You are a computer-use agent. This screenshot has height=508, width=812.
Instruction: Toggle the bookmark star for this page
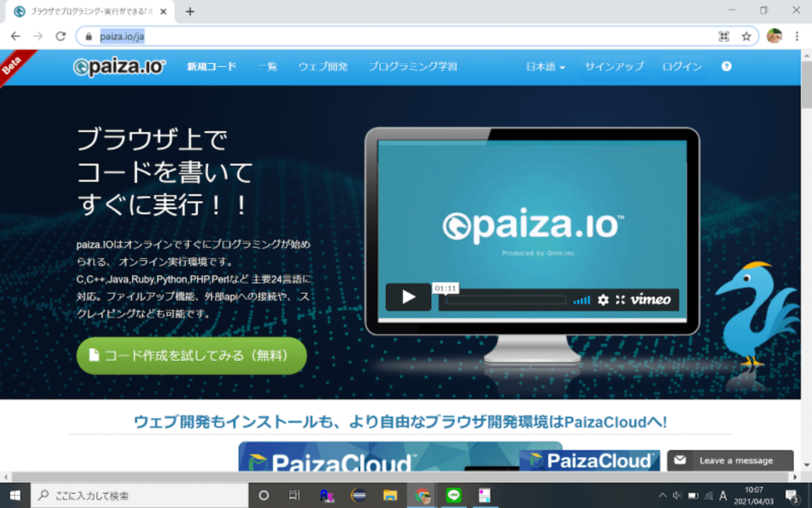(x=746, y=36)
